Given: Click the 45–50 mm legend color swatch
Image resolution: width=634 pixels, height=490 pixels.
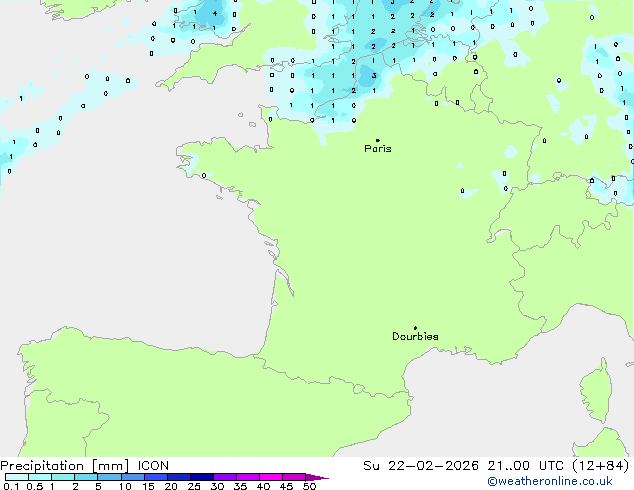Looking at the screenshot, I should point(294,477).
